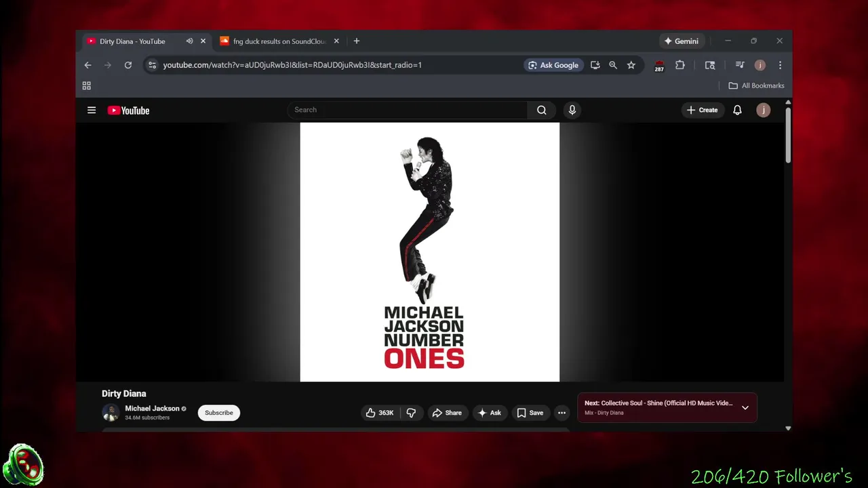The height and width of the screenshot is (488, 868).
Task: Mute the Dirty Diana tab audio icon
Action: [x=189, y=41]
